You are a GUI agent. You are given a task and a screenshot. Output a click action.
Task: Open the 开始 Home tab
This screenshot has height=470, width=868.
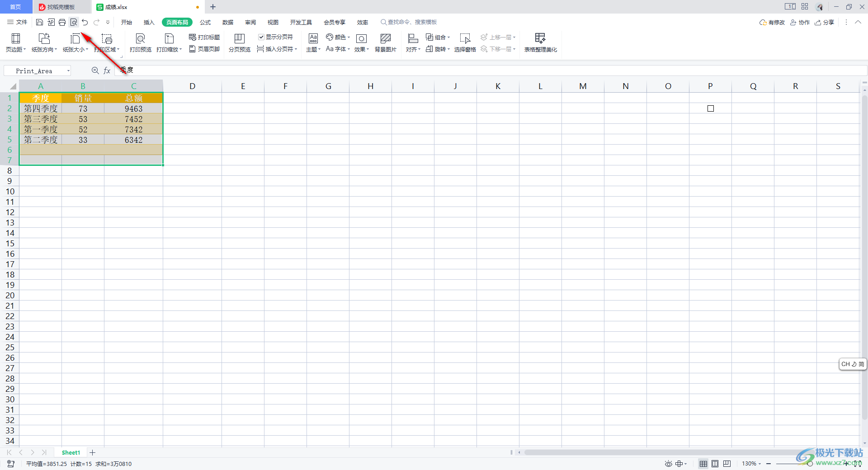pyautogui.click(x=127, y=22)
